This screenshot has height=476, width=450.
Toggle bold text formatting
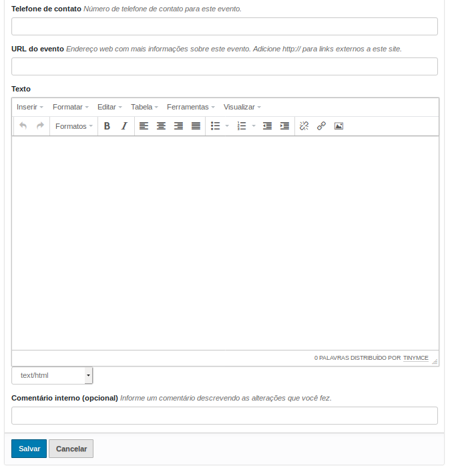click(x=107, y=126)
